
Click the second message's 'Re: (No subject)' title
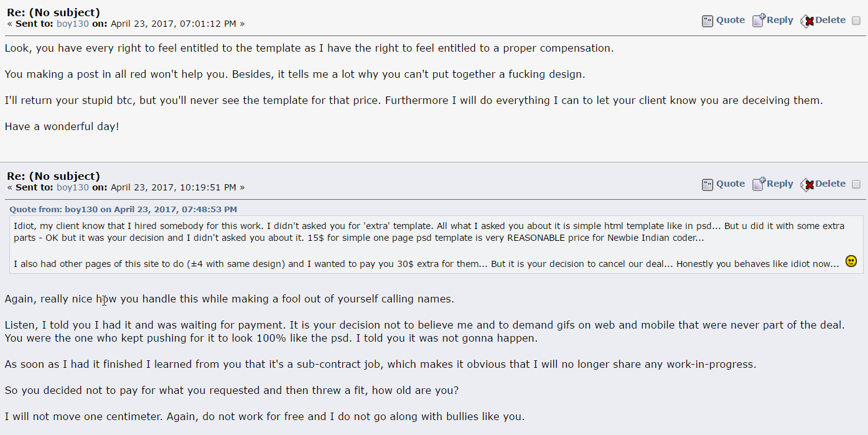tap(54, 176)
